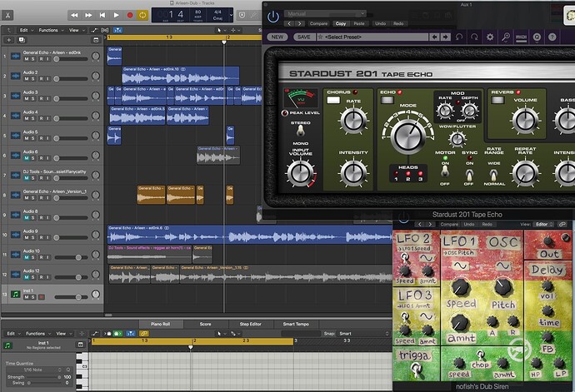Go to the beginning of the project
Screen dimensions: 575x392
click(x=102, y=15)
